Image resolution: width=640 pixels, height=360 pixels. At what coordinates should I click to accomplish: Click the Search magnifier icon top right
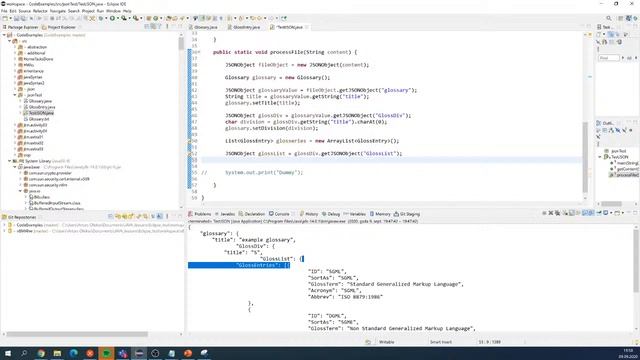tap(609, 18)
